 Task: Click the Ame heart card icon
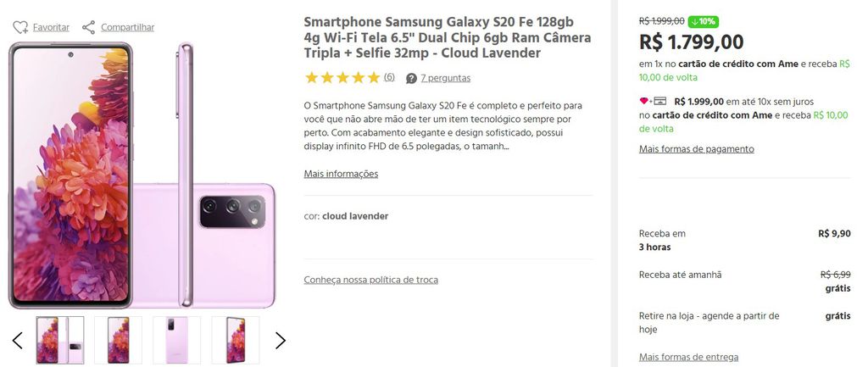point(653,102)
